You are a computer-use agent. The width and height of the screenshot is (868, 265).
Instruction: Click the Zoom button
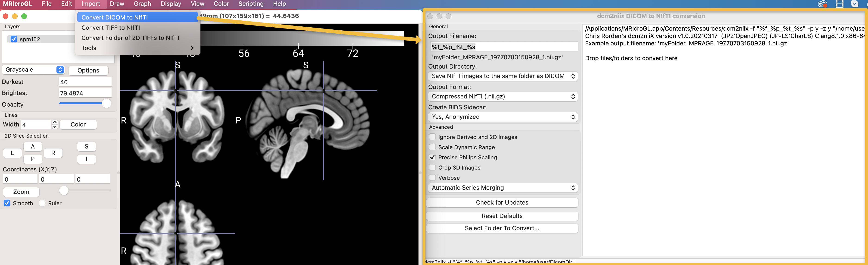tap(21, 192)
